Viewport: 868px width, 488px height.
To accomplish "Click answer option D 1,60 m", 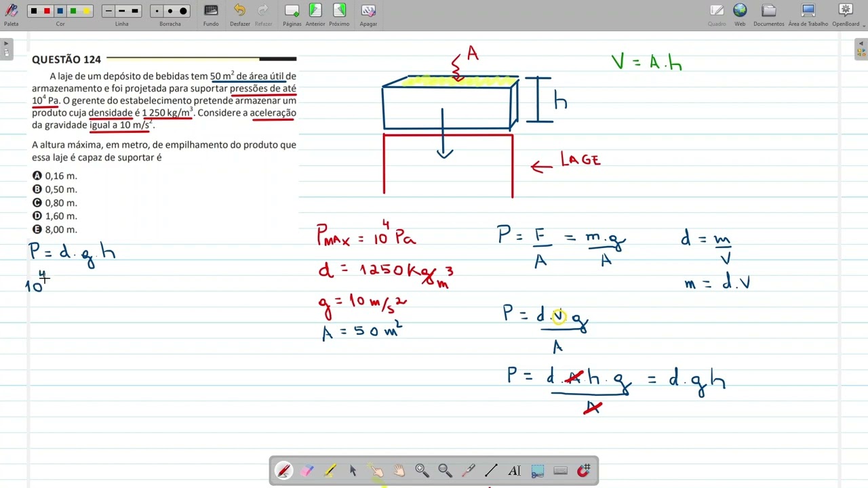I will point(55,216).
